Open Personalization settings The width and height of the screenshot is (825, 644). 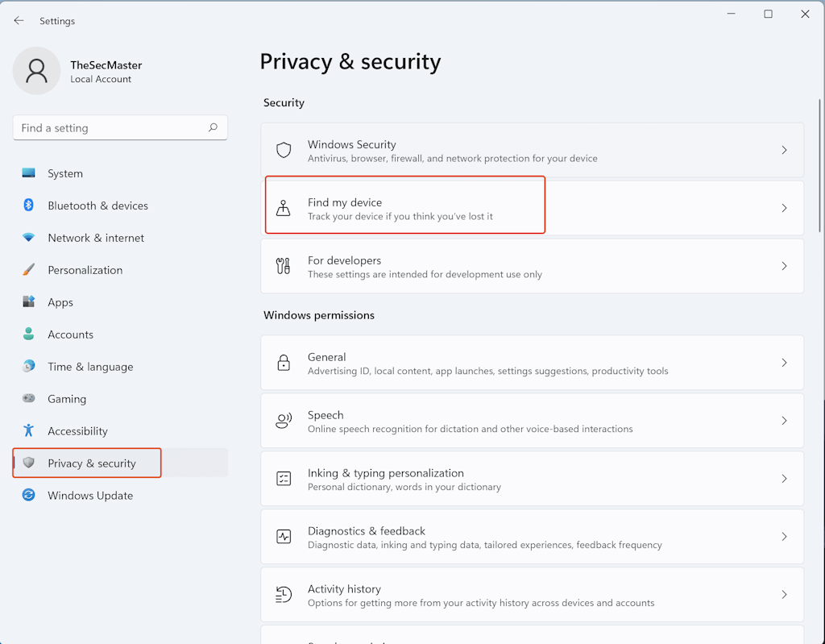tap(121, 269)
